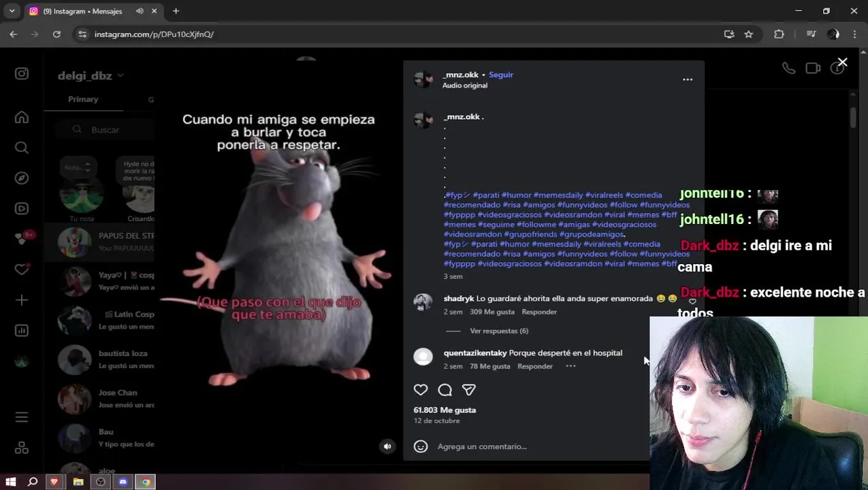Like the post with the heart icon
The height and width of the screenshot is (490, 868).
(421, 390)
